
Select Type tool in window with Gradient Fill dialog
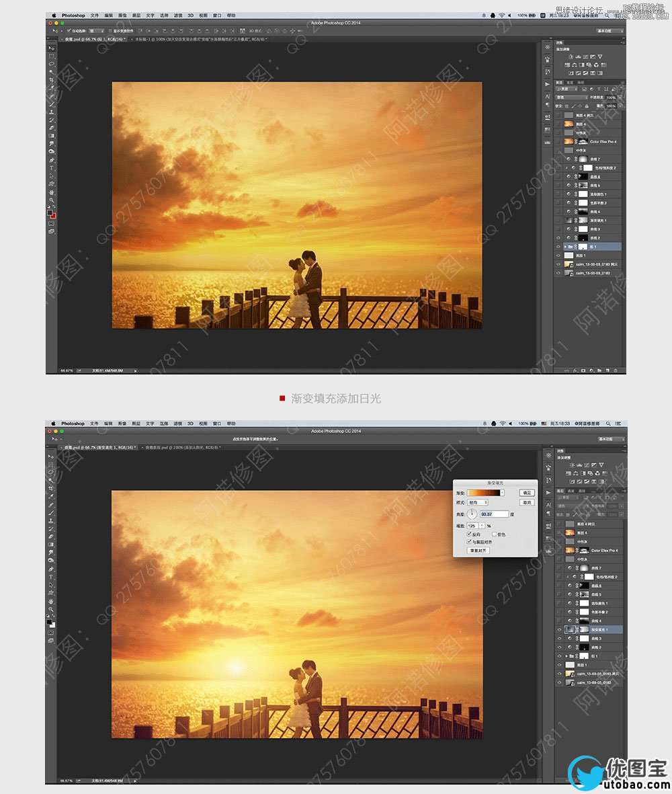click(x=52, y=577)
